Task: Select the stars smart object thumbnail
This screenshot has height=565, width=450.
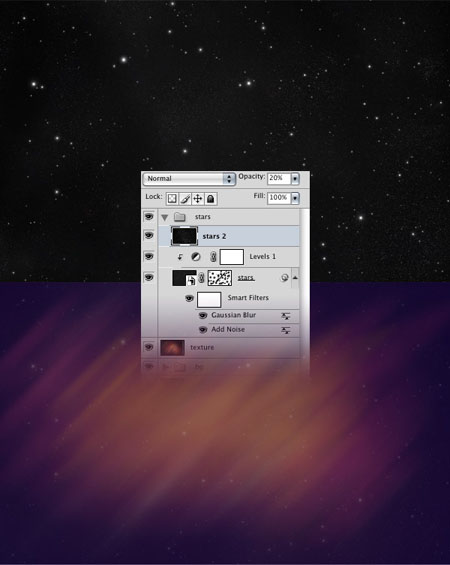Action: [x=184, y=278]
